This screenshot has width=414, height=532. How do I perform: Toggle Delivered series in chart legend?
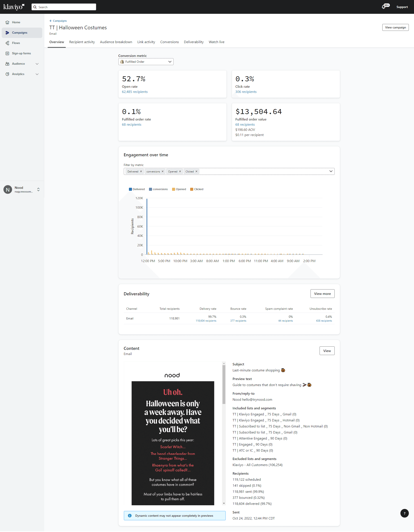[x=137, y=189]
